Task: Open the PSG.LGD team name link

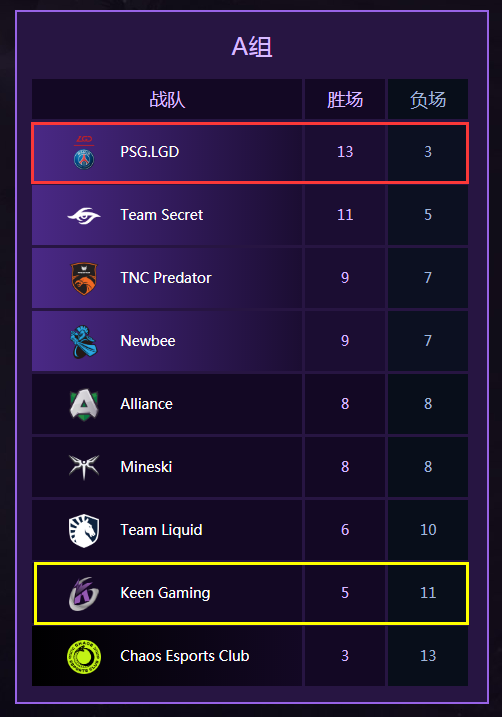Action: point(150,152)
